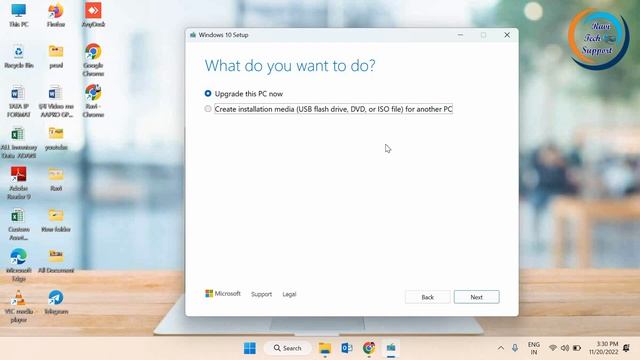
Task: Open the Support link in the setup window
Action: tap(261, 294)
